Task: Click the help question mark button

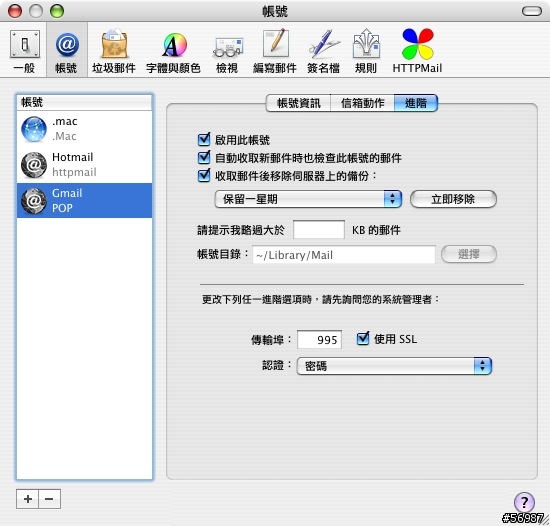Action: pos(524,502)
